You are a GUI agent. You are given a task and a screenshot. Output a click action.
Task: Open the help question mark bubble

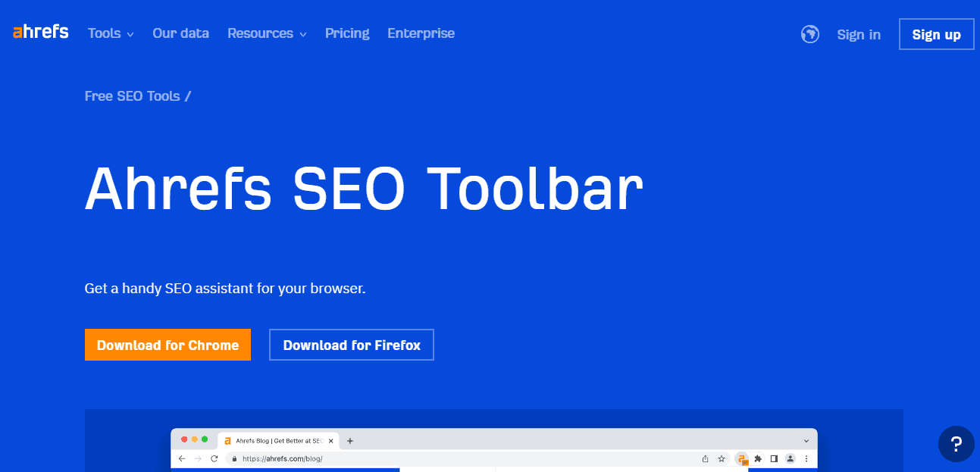pos(956,444)
